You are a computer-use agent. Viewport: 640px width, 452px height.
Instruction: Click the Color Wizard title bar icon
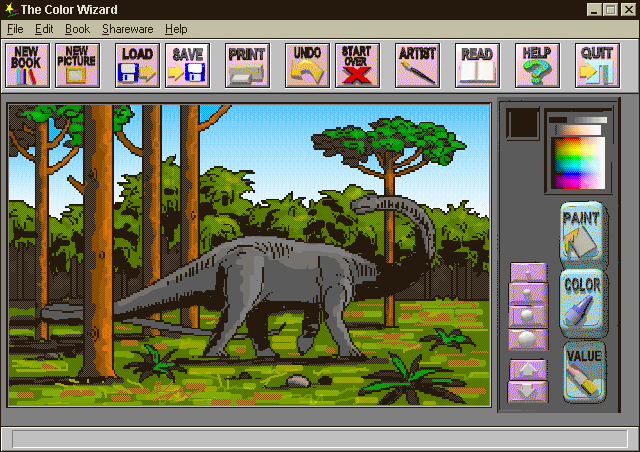[x=11, y=9]
